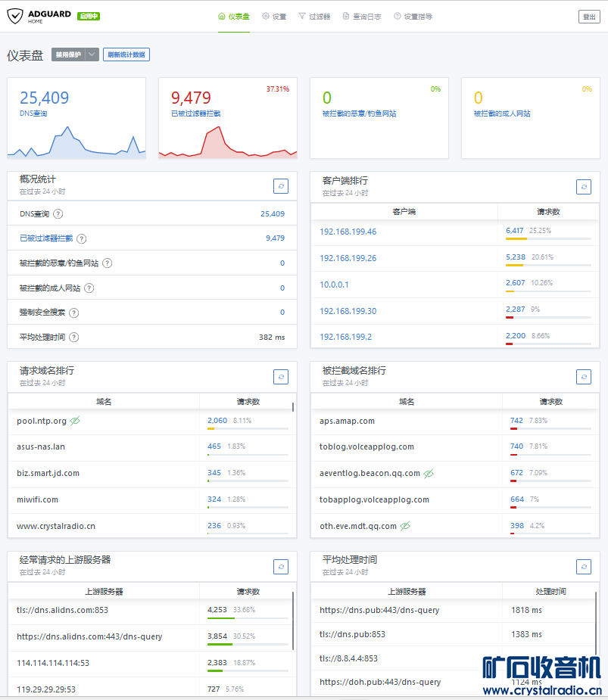608x700 pixels.
Task: Click tracker icon beside aeventlog.beacon.qq.com
Action: [429, 473]
